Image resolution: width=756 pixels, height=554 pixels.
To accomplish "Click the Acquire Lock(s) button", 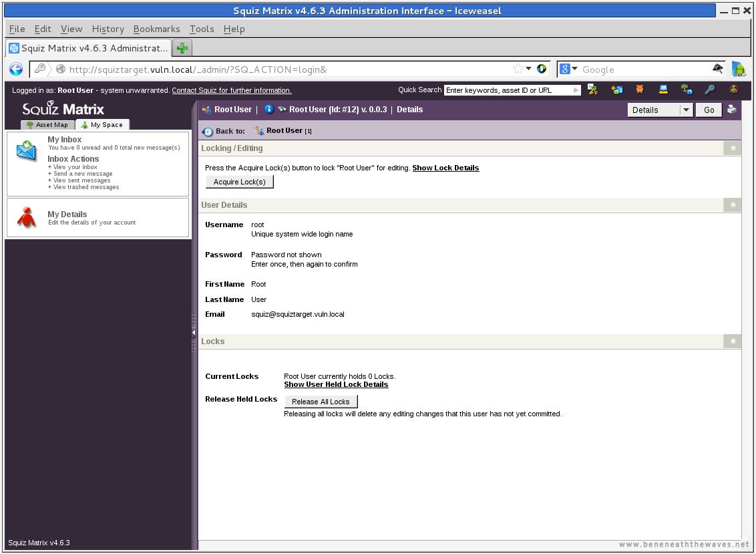I will point(240,182).
